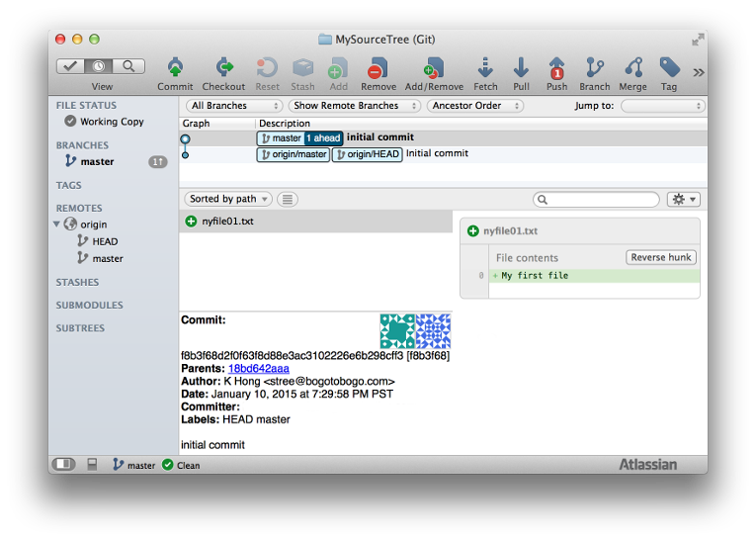Click the origin/master label tag
This screenshot has height=541, width=756.
[x=294, y=154]
